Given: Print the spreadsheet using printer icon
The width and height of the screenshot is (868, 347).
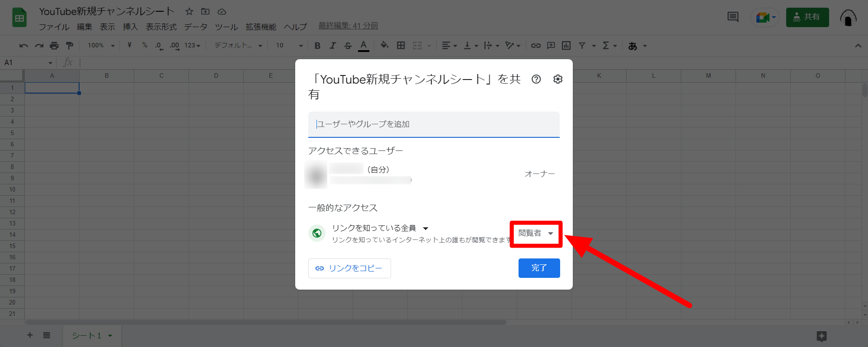Looking at the screenshot, I should tap(54, 46).
